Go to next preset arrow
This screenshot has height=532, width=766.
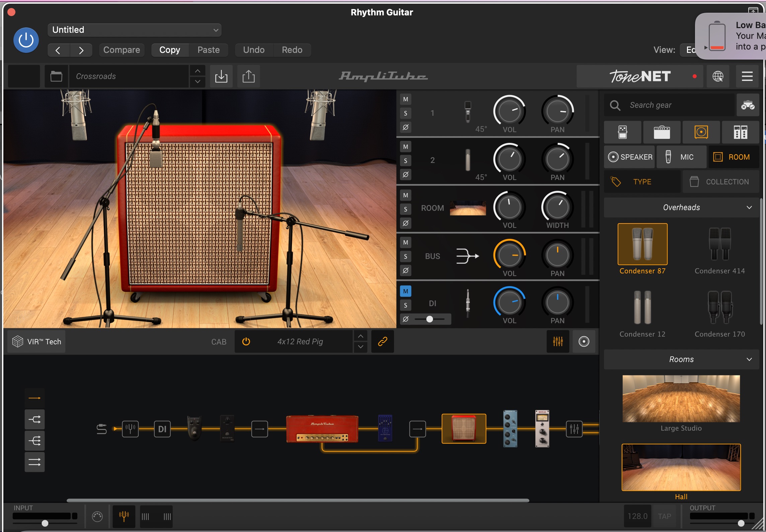81,50
